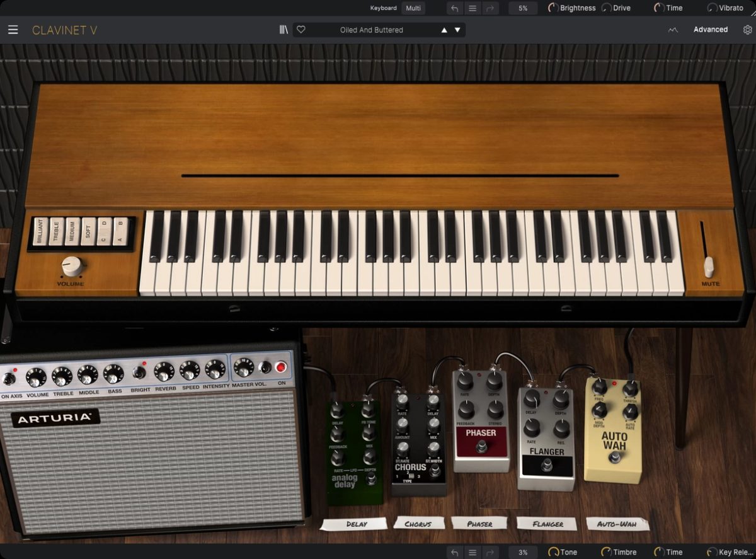Screen dimensions: 756x559
Task: Click the Flanger pedal Res. knob
Action: (561, 429)
